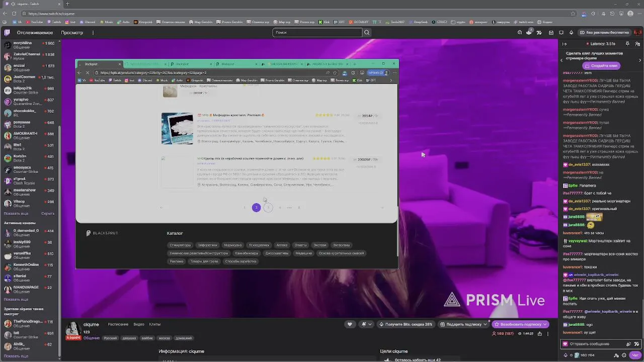The image size is (644, 362).
Task: Bookmark this page with star icon
Action: pos(573,14)
